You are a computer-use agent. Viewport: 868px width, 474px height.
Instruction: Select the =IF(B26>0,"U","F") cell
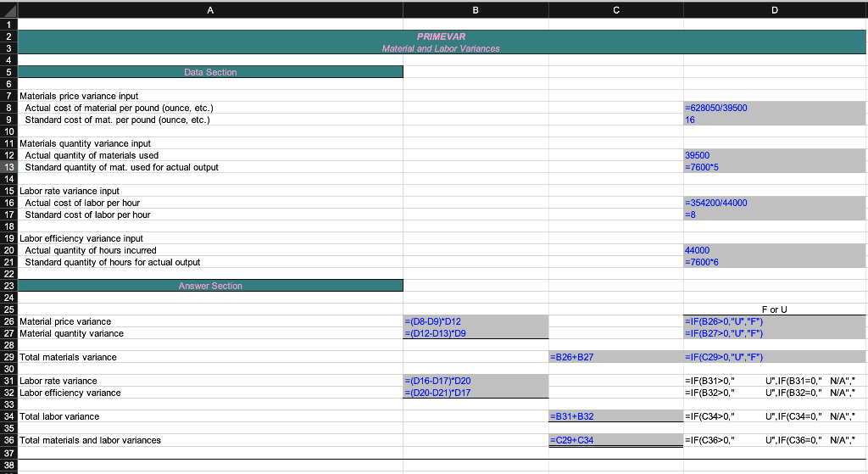(775, 321)
